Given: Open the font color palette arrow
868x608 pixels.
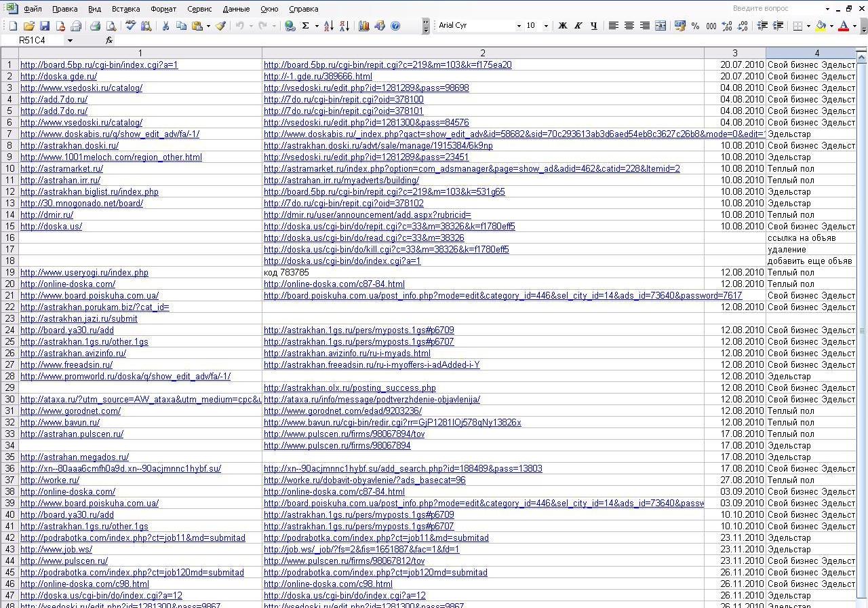Looking at the screenshot, I should pyautogui.click(x=854, y=26).
